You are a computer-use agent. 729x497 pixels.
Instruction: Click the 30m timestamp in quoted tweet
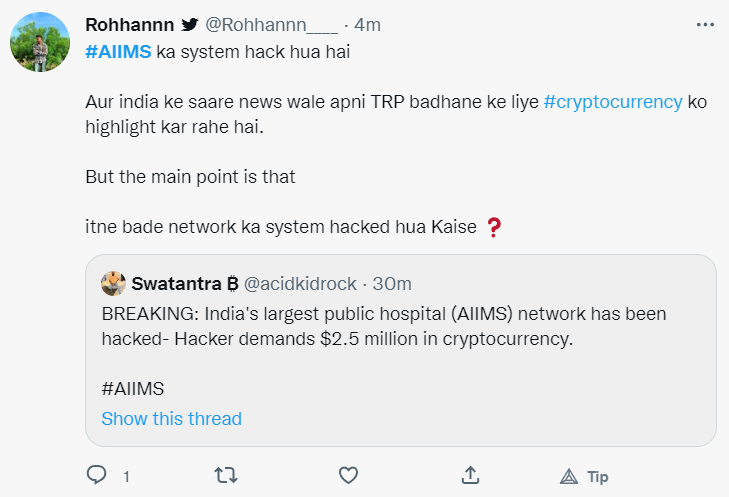click(392, 283)
